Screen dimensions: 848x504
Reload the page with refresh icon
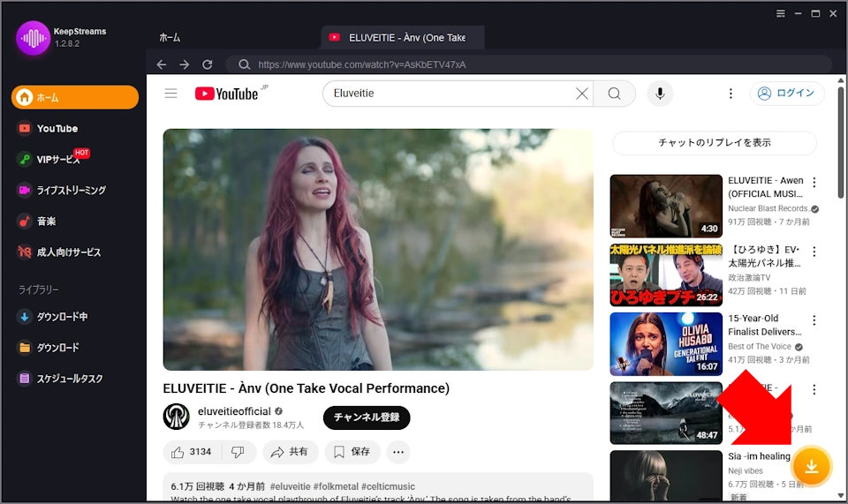point(207,64)
